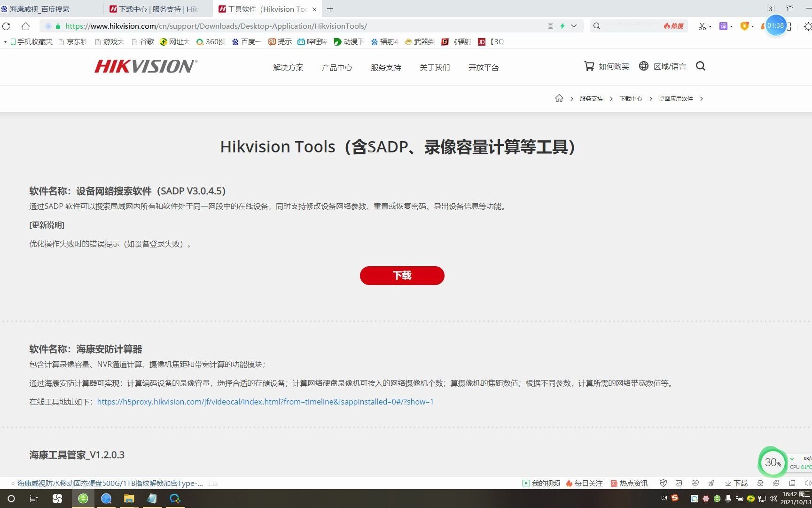
Task: Click the 如何购买 shopping cart icon
Action: pos(589,66)
